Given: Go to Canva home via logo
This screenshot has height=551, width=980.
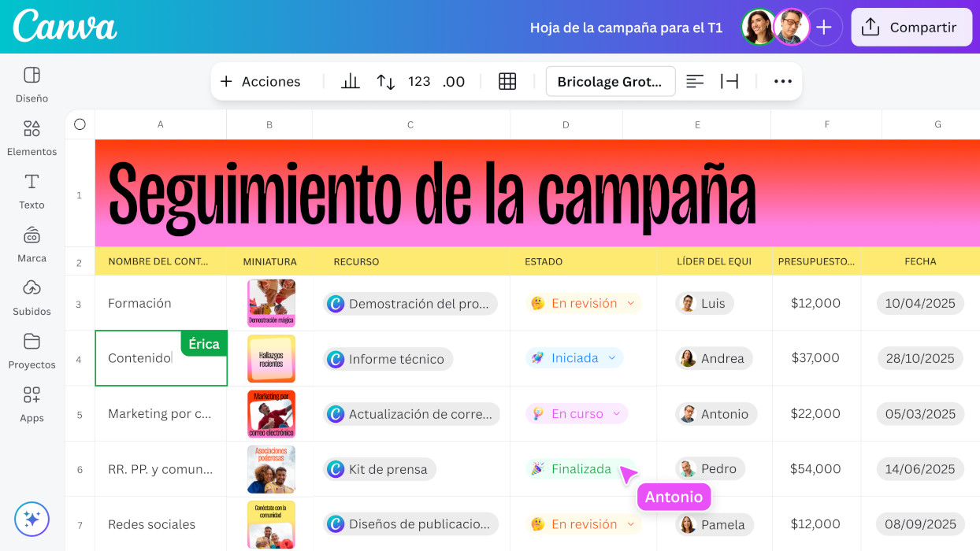Looking at the screenshot, I should pos(65,26).
